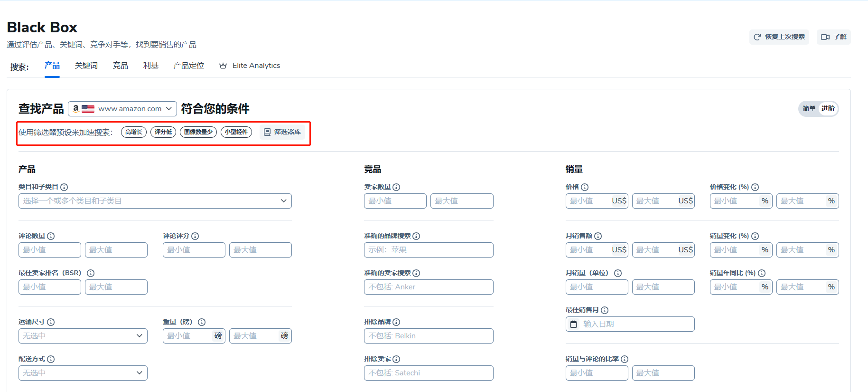Click 排除卖家 Satechi input field

[429, 373]
